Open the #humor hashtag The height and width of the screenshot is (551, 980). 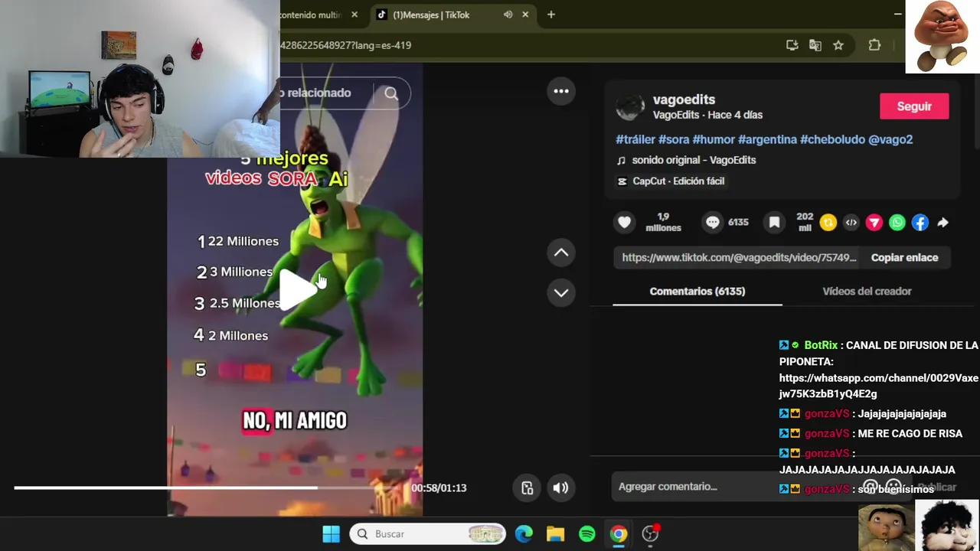tap(714, 139)
